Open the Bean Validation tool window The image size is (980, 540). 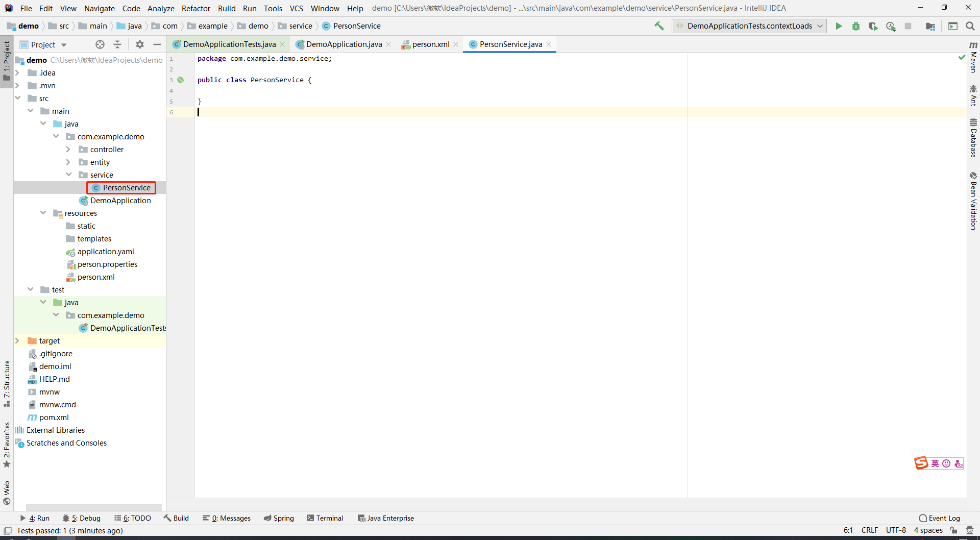pyautogui.click(x=973, y=201)
